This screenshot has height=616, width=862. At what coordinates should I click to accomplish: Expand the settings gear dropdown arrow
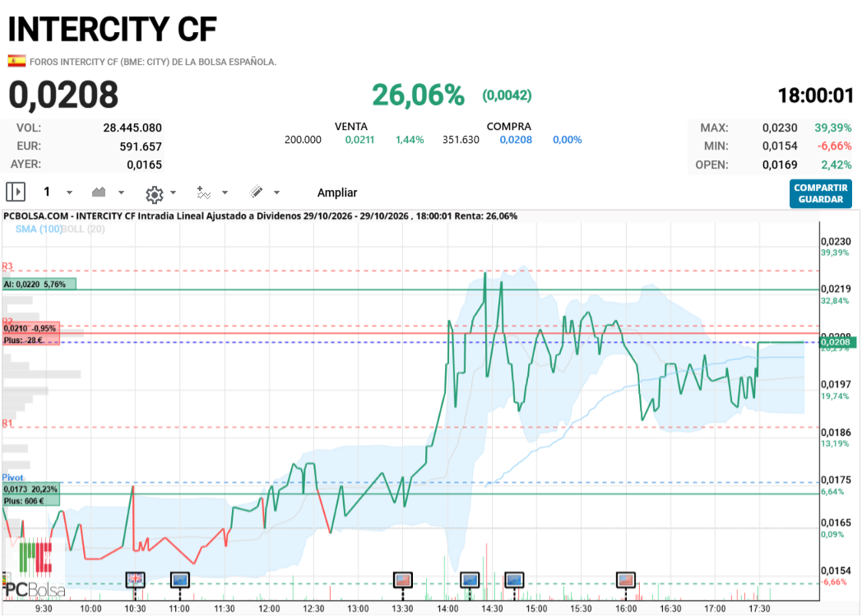(174, 192)
